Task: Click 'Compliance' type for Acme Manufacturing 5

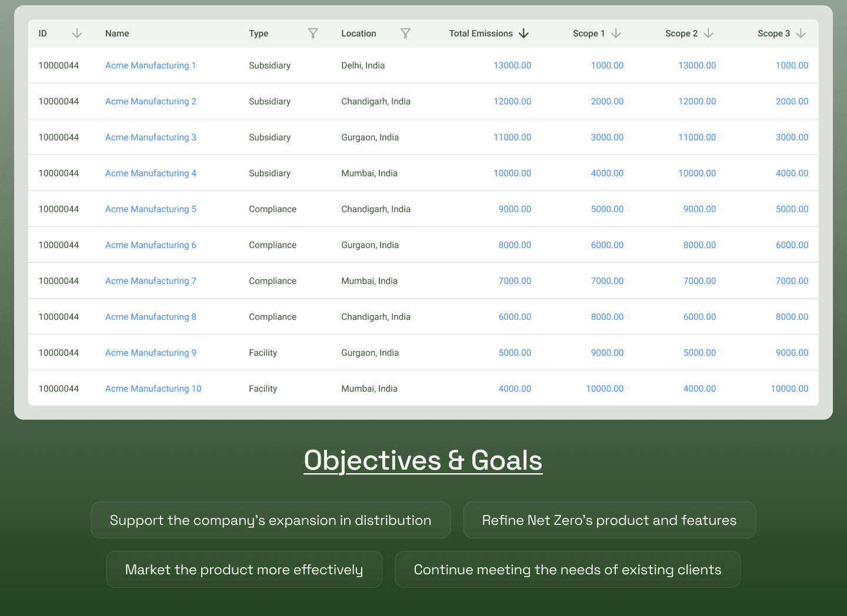Action: pos(273,209)
